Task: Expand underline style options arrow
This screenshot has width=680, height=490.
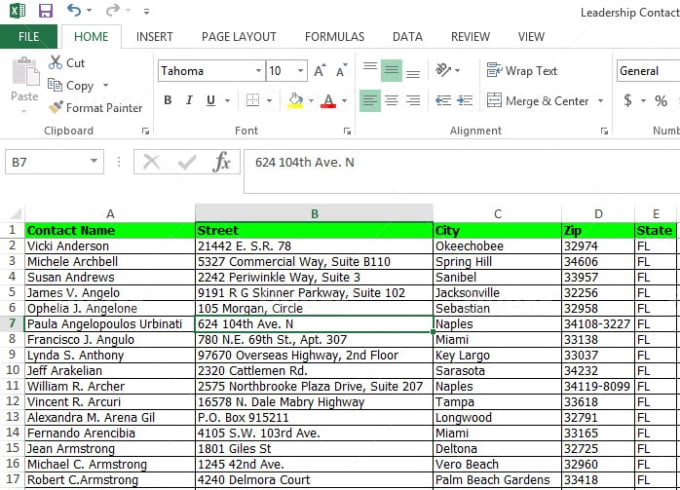Action: click(x=227, y=101)
